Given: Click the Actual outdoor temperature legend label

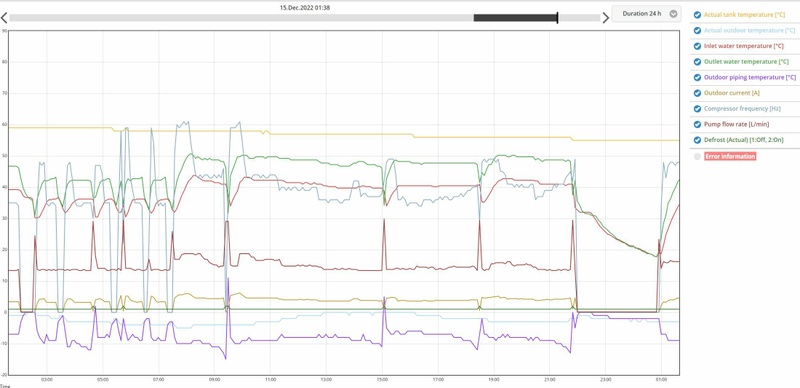Looking at the screenshot, I should [x=749, y=31].
